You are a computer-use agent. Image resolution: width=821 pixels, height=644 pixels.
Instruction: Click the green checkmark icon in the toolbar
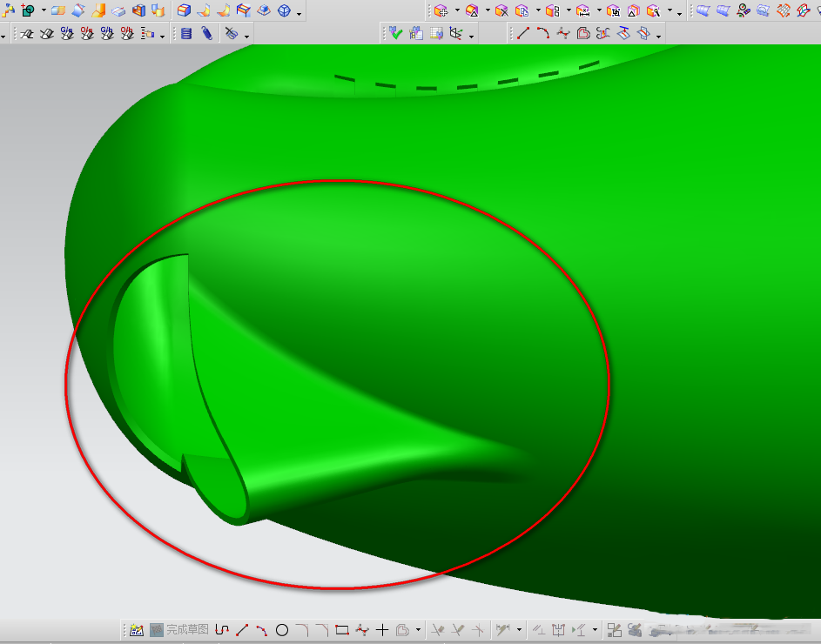(x=396, y=34)
